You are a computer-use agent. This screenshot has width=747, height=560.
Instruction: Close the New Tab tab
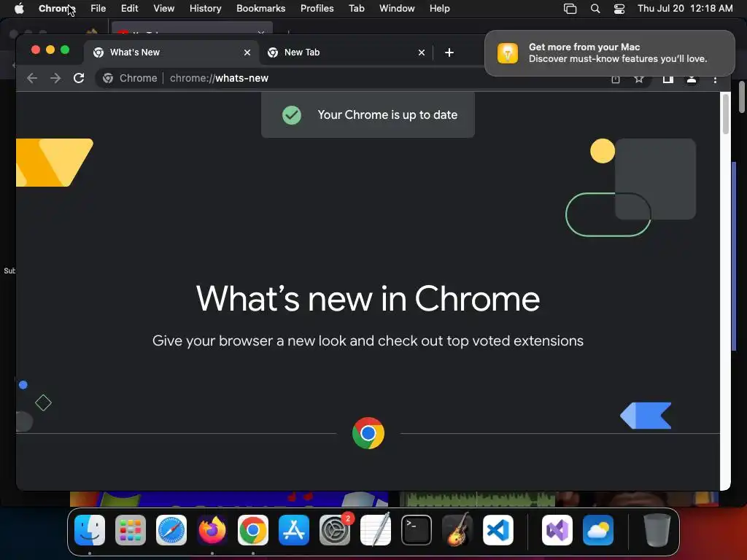click(422, 52)
